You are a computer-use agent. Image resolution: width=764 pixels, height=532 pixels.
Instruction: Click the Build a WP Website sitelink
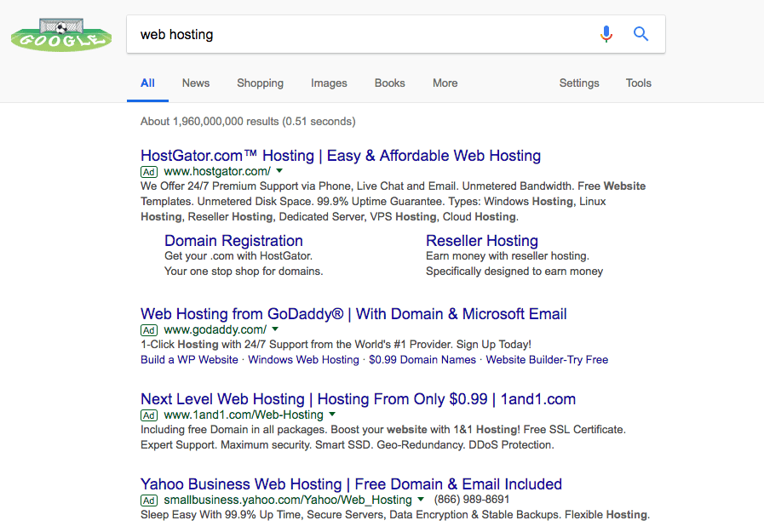[189, 360]
